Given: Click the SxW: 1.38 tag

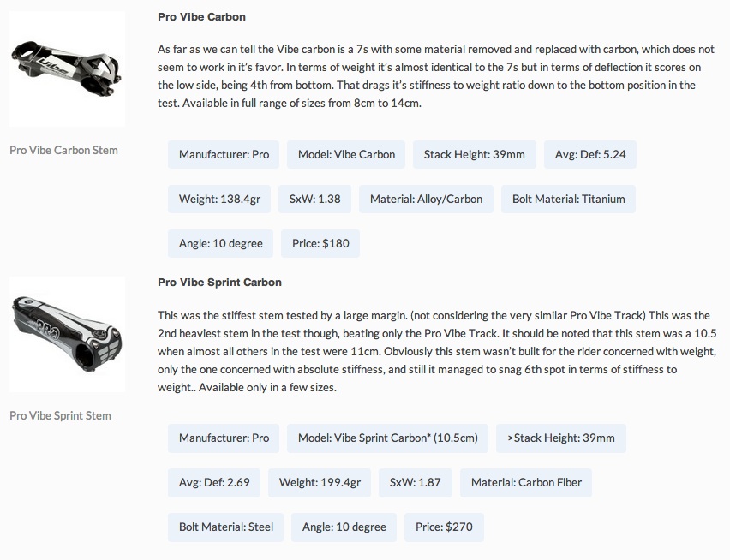Looking at the screenshot, I should [314, 199].
